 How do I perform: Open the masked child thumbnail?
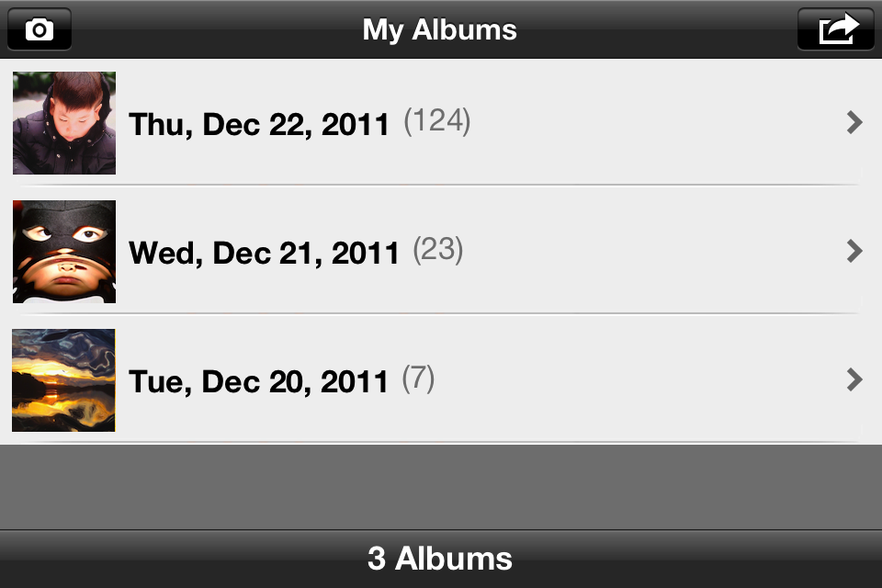[x=64, y=252]
